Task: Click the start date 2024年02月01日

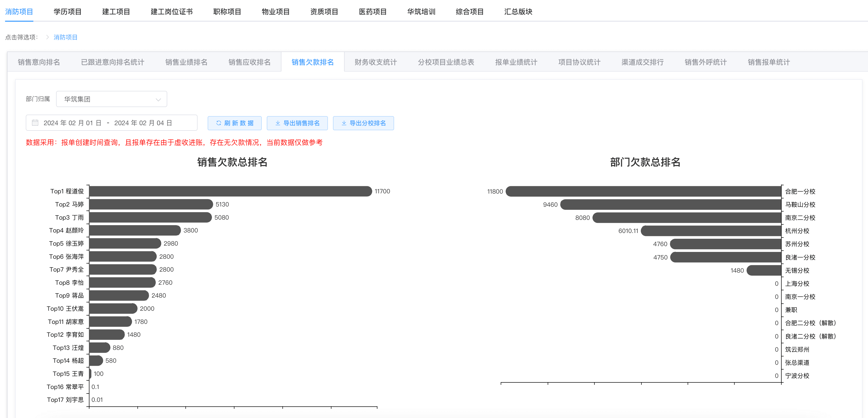Action: [73, 123]
